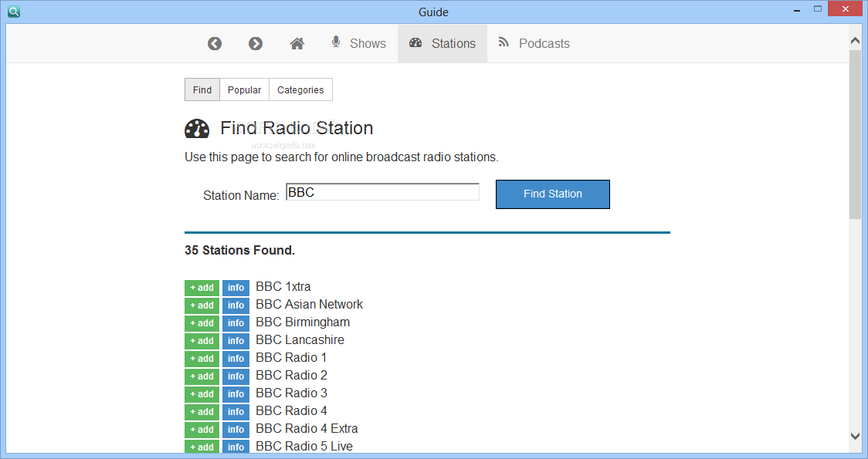This screenshot has width=868, height=459.
Task: Click the gauge icon on Stations tab
Action: [x=415, y=42]
